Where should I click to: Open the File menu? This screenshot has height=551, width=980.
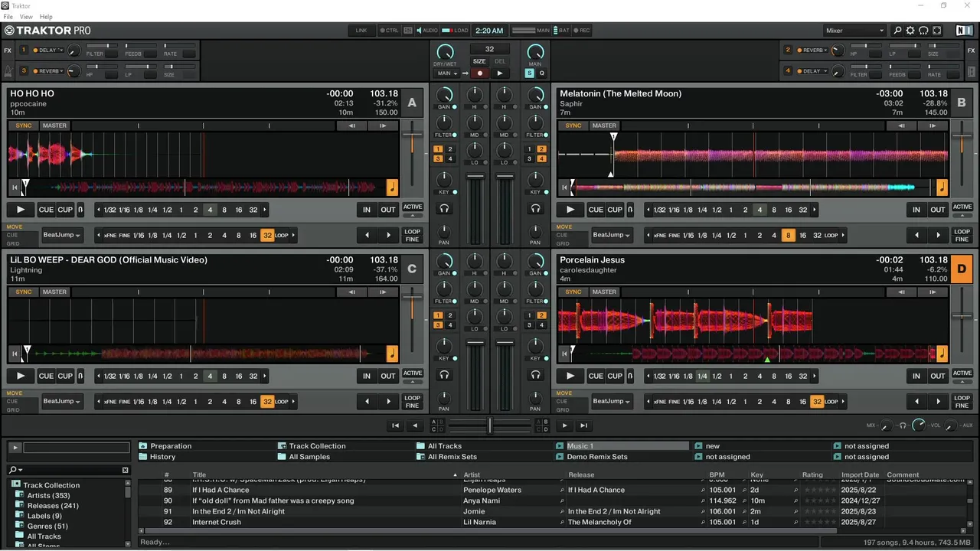pyautogui.click(x=8, y=16)
